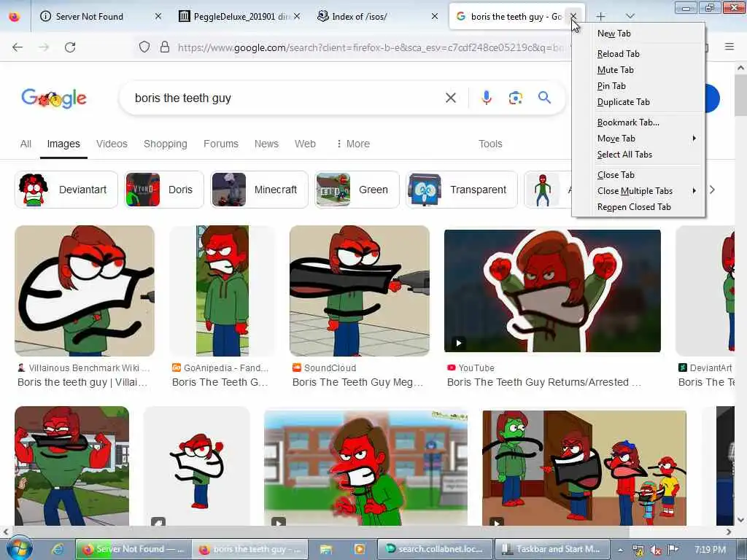Image resolution: width=747 pixels, height=560 pixels.
Task: Open the Taskbar and Start Menu taskbar window
Action: [551, 549]
